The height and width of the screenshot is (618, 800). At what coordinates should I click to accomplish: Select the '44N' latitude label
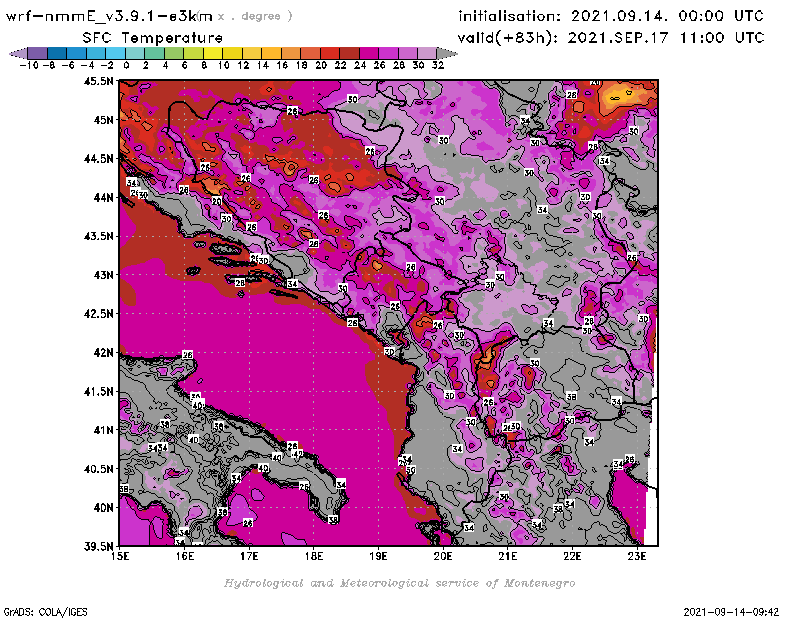coord(103,197)
